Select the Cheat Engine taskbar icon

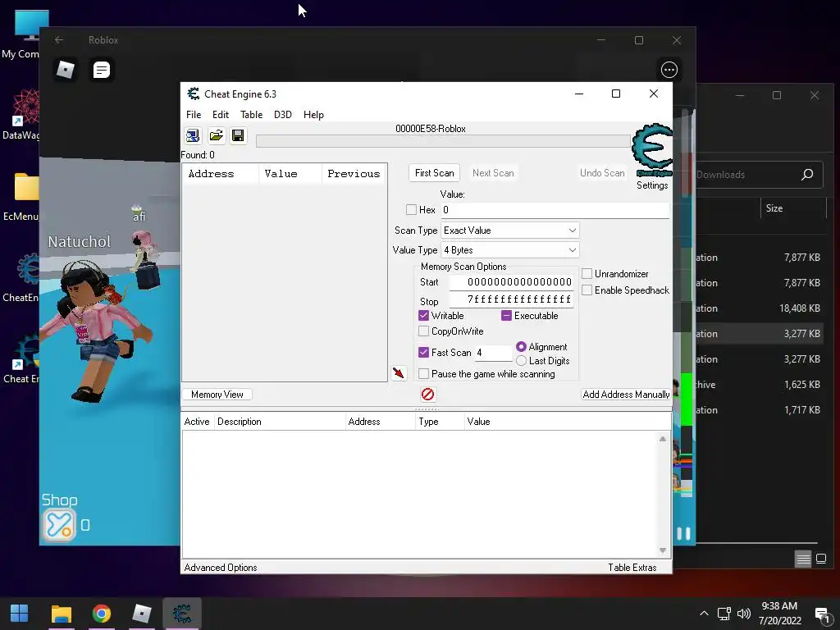coord(182,614)
